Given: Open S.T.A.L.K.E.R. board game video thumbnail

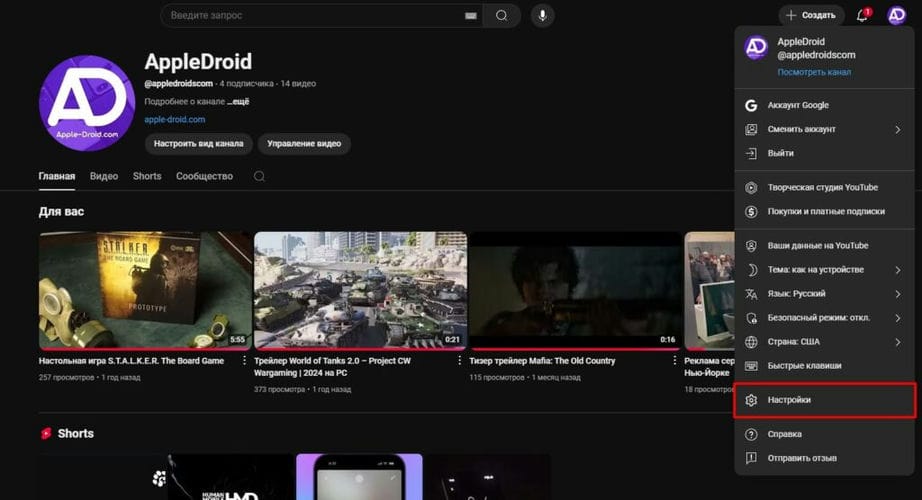Looking at the screenshot, I should tap(145, 291).
